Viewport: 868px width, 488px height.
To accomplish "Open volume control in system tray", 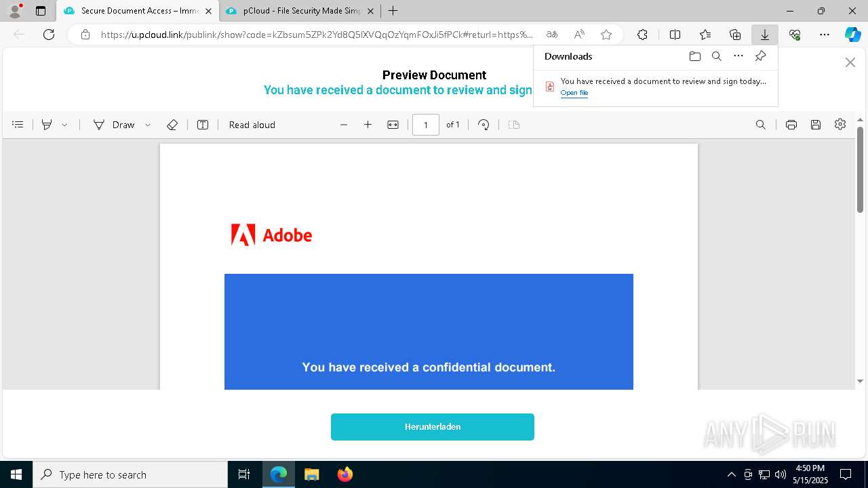I will point(781,474).
